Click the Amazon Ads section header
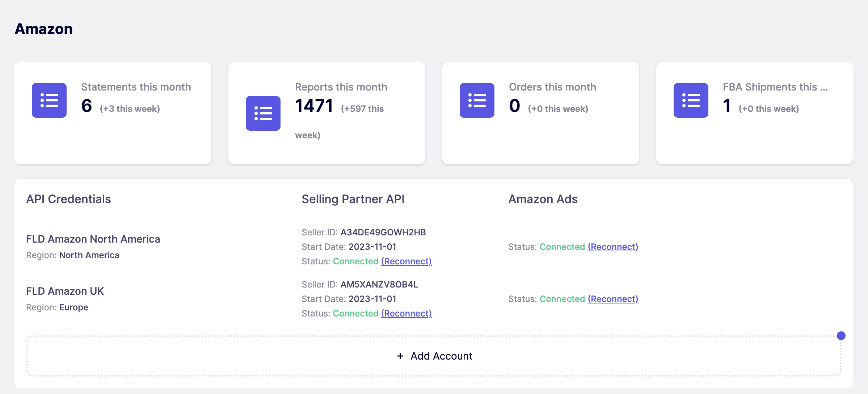The height and width of the screenshot is (394, 868). [x=543, y=199]
